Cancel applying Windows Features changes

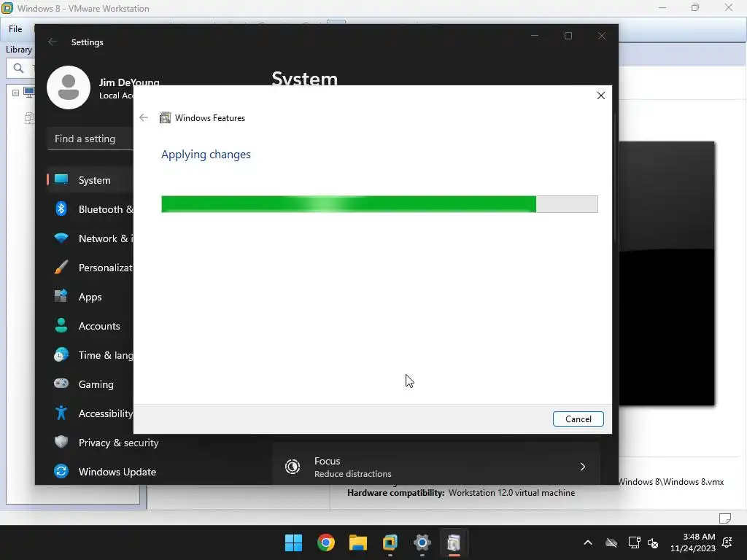coord(578,419)
